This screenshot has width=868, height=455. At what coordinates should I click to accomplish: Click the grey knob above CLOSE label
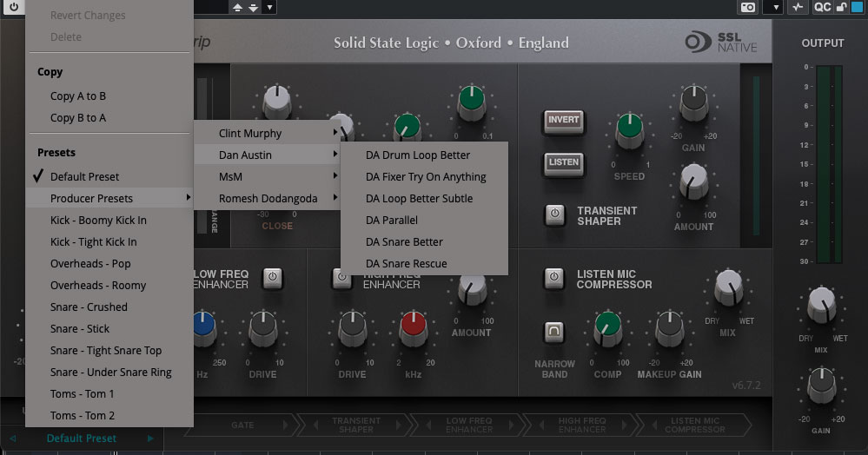(277, 102)
